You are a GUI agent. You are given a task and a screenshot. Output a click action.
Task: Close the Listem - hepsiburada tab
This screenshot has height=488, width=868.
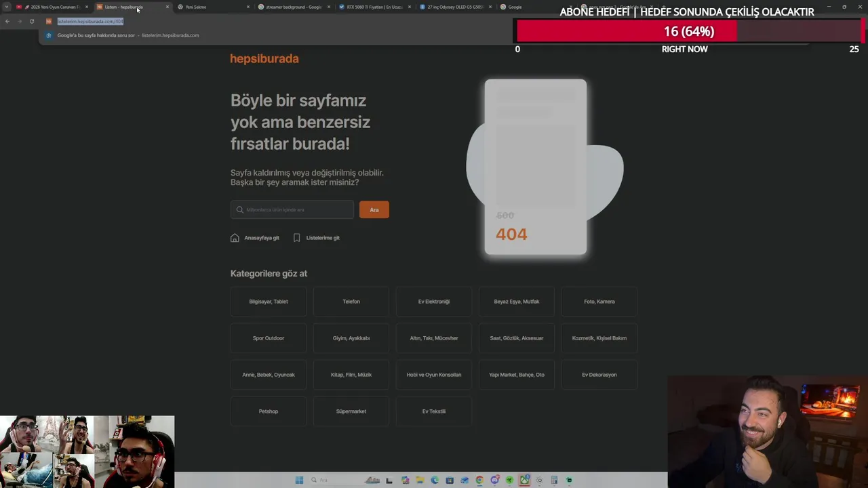pos(167,7)
